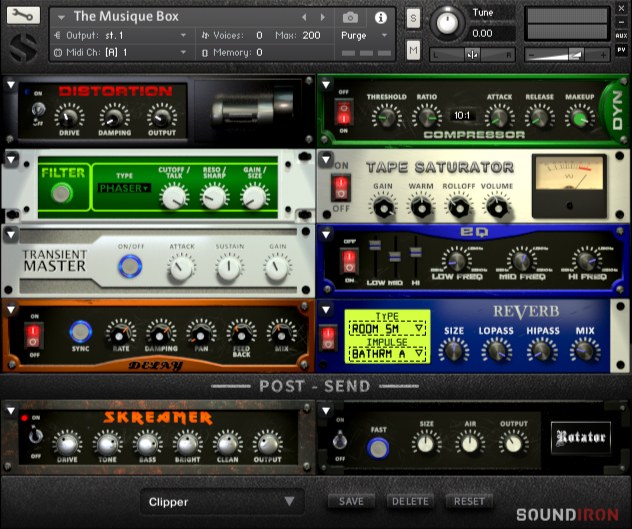Click the Skreamer TONE knob
The height and width of the screenshot is (529, 632).
(x=108, y=444)
